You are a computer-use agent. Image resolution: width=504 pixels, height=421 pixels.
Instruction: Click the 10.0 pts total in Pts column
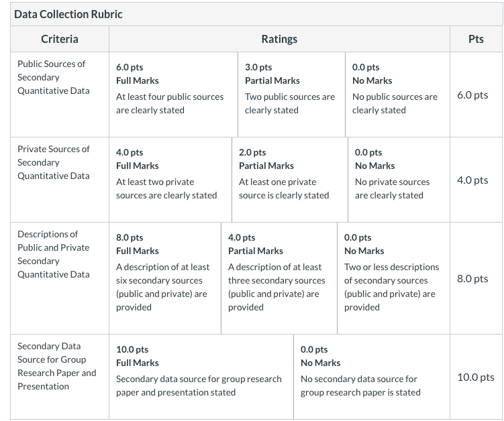pyautogui.click(x=476, y=377)
